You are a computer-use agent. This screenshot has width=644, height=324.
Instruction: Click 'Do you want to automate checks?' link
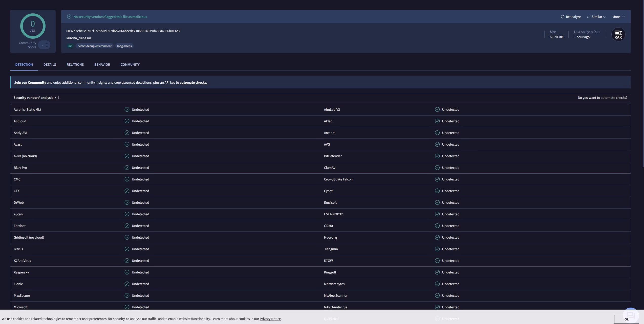point(603,98)
